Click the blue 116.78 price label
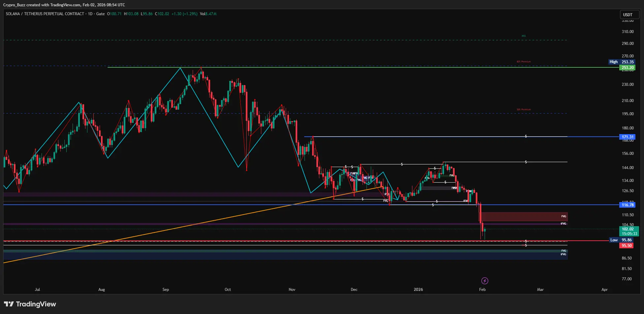 click(628, 205)
